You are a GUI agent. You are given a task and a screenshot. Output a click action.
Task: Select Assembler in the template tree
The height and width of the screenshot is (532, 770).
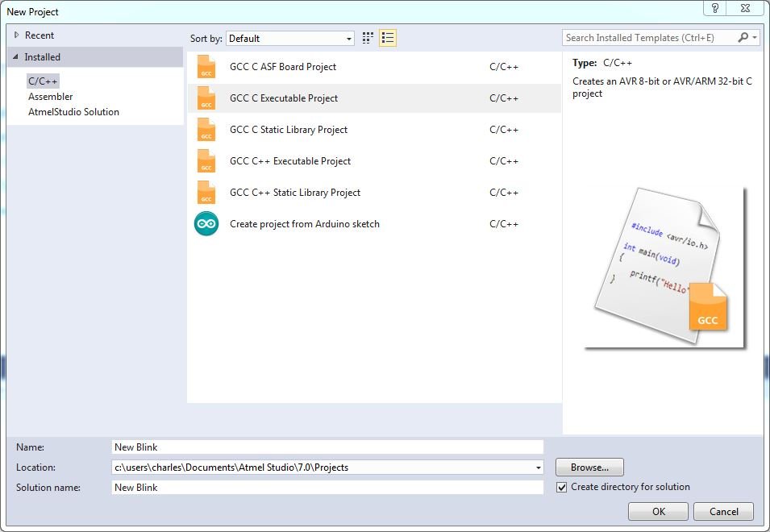pos(50,97)
